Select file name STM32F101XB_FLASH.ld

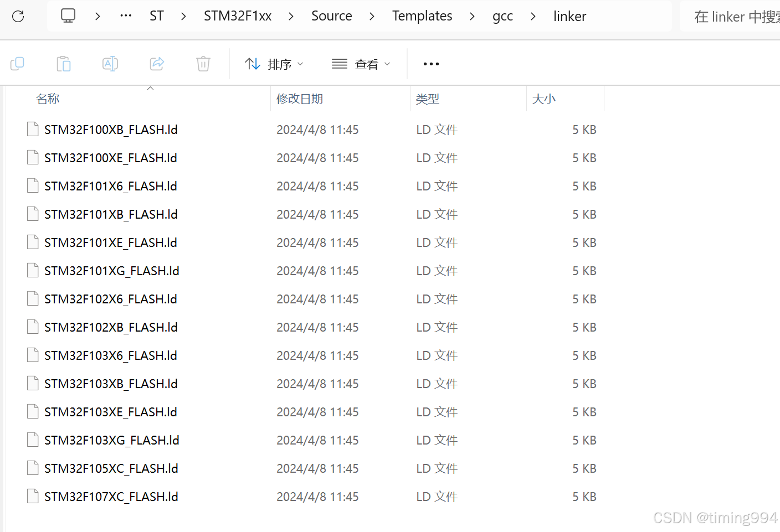click(x=111, y=214)
